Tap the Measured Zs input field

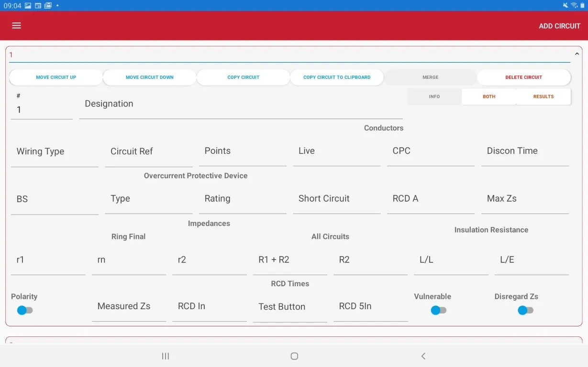(129, 307)
